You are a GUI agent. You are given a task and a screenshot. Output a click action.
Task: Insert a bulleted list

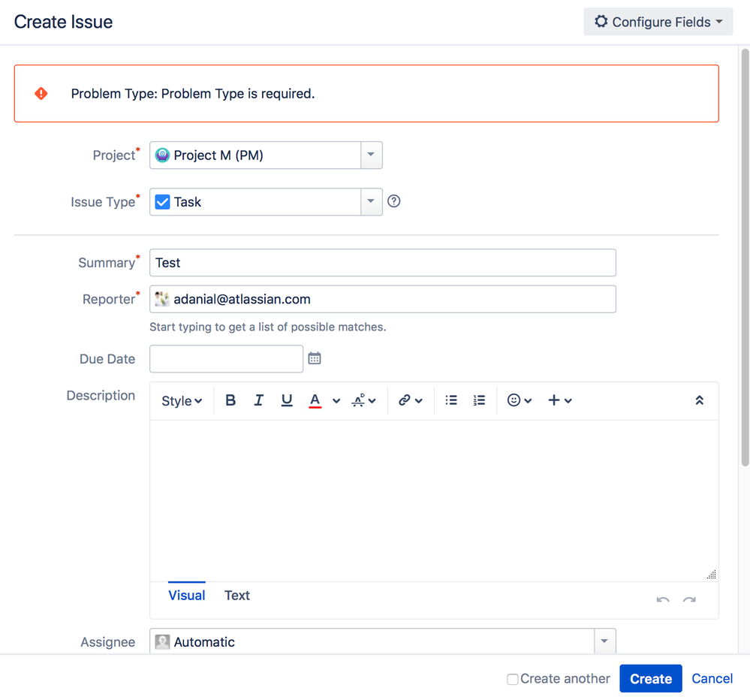click(x=451, y=400)
